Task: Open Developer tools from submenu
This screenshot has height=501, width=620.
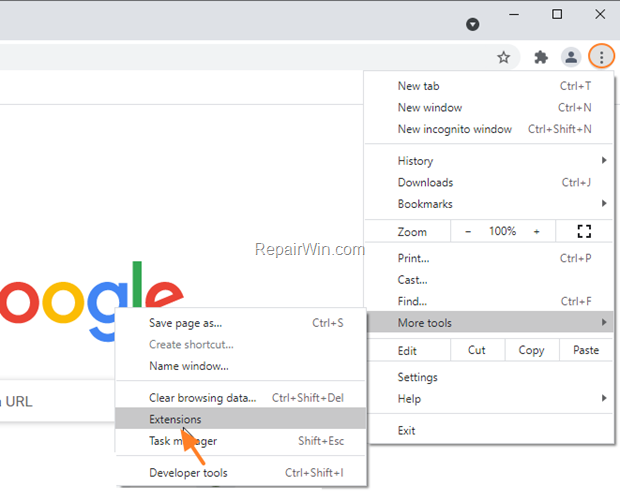Action: click(x=240, y=473)
